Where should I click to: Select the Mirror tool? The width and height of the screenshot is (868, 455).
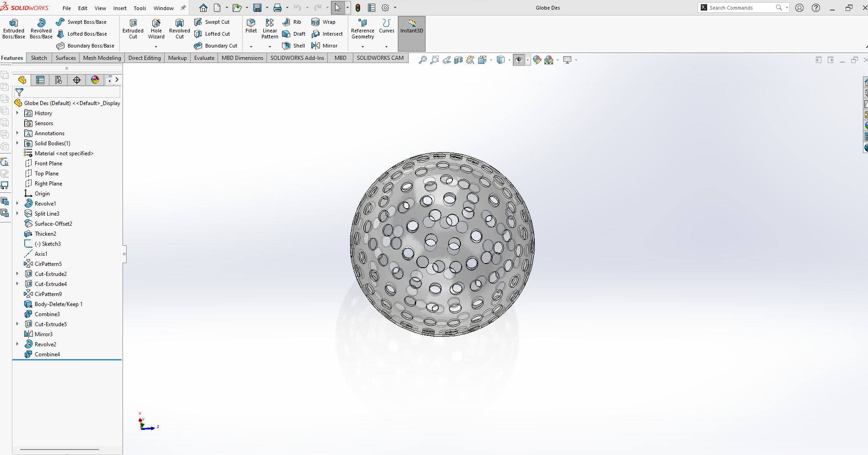click(x=324, y=46)
